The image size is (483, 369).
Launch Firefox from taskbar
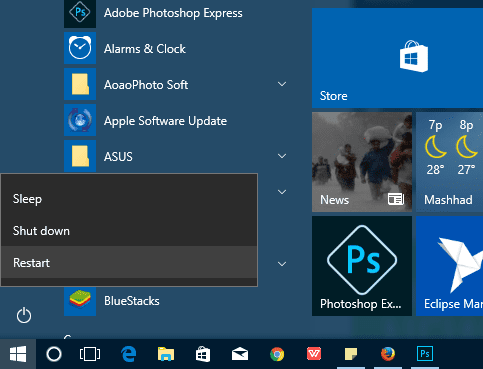point(388,354)
